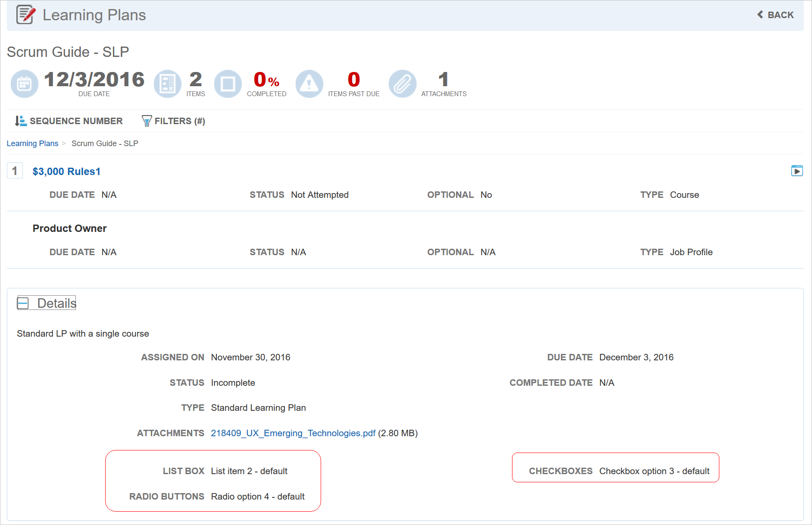812x525 pixels.
Task: Click the due date calendar icon
Action: pos(24,84)
